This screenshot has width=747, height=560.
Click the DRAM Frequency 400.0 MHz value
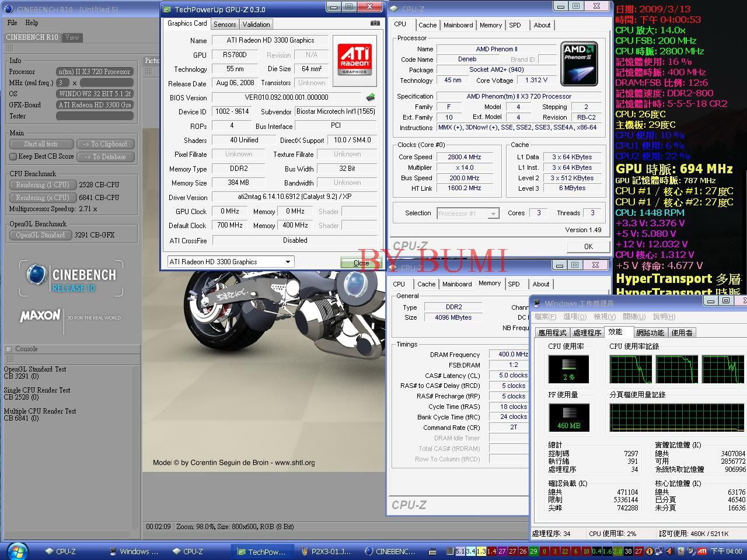(509, 354)
